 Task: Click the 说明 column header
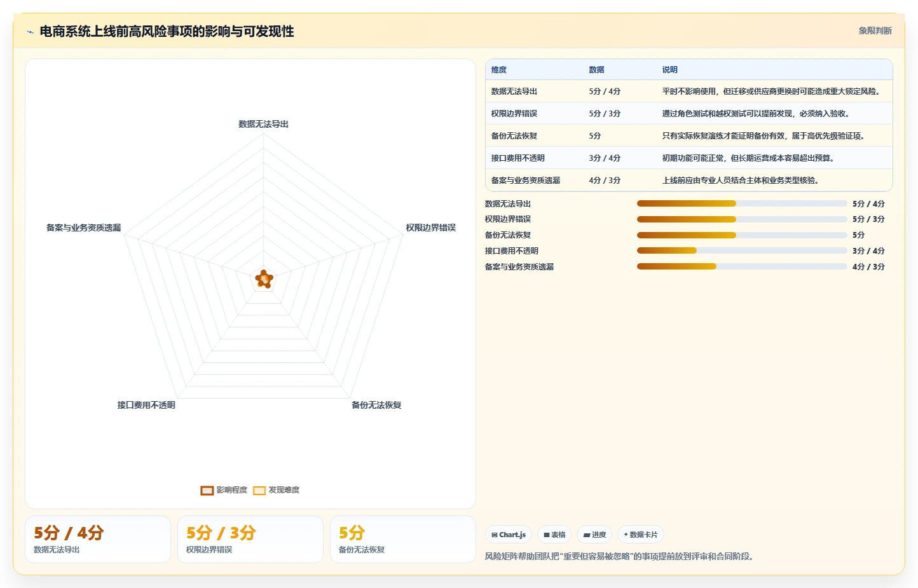click(670, 70)
